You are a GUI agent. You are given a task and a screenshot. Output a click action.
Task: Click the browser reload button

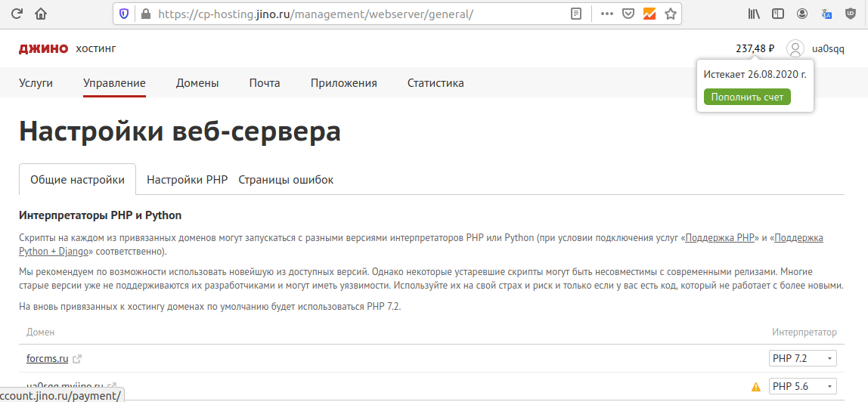pos(17,14)
